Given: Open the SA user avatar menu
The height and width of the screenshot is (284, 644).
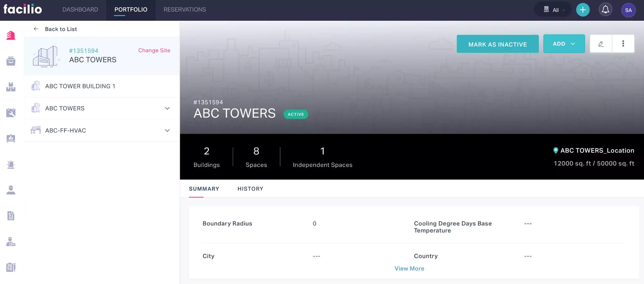Looking at the screenshot, I should (x=628, y=10).
